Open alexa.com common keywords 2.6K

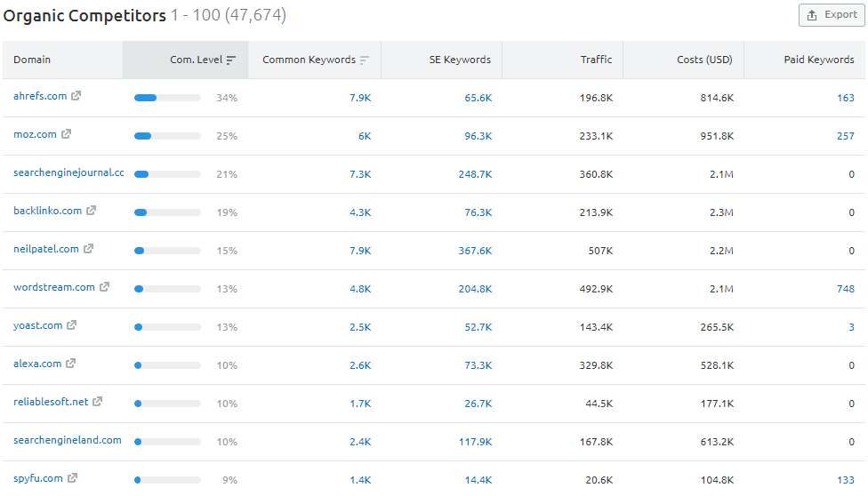click(x=360, y=364)
